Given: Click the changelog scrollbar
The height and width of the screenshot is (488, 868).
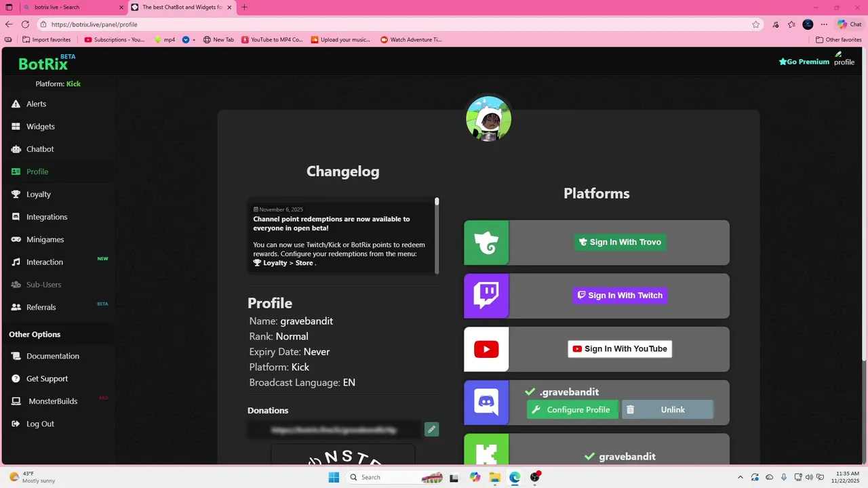Looking at the screenshot, I should point(437,235).
